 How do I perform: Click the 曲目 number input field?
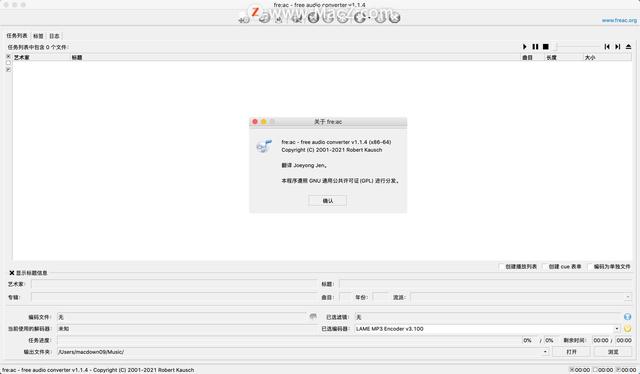tap(345, 297)
